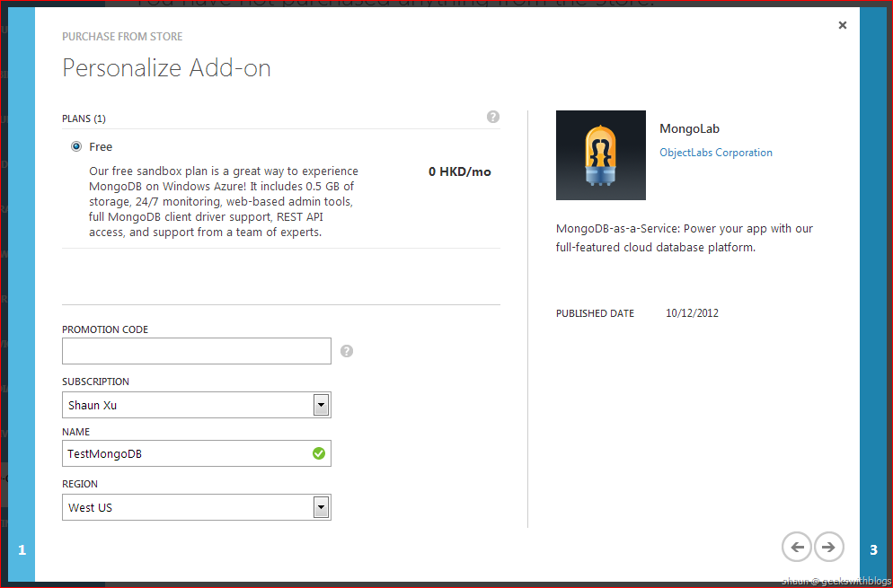
Task: Select the MongoLab add-on title
Action: point(689,128)
